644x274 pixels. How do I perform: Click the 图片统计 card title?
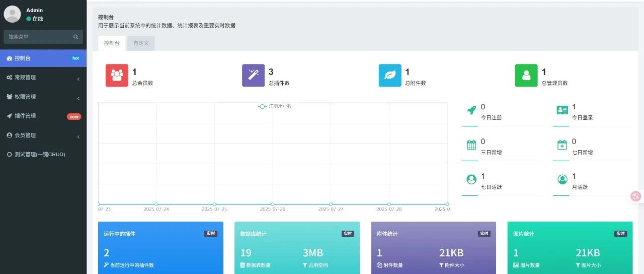524,234
